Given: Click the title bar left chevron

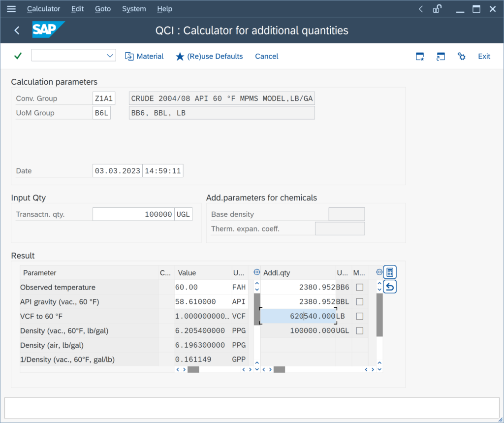Looking at the screenshot, I should [421, 9].
